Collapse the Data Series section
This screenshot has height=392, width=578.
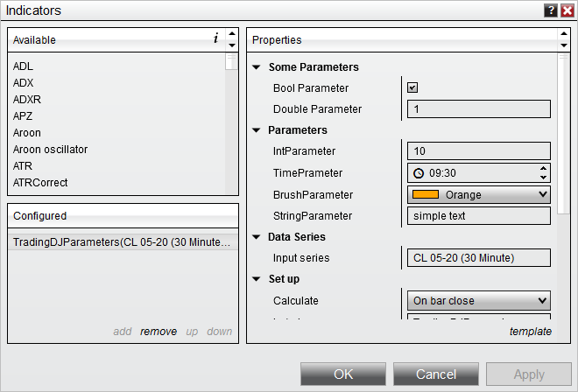pos(257,237)
